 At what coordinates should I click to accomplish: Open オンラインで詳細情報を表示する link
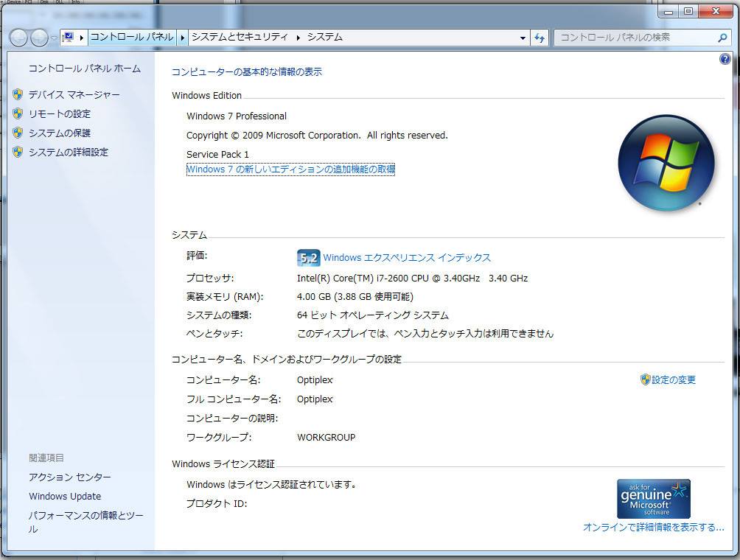654,527
